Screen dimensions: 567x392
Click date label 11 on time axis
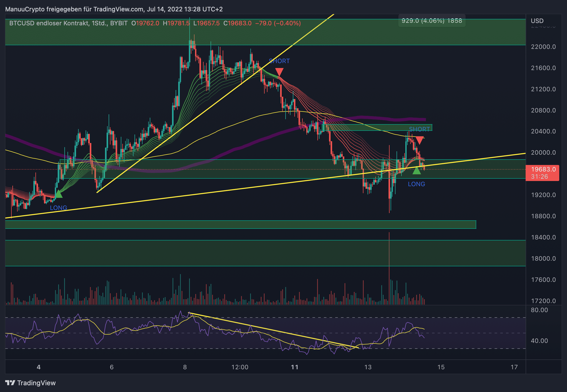[295, 367]
